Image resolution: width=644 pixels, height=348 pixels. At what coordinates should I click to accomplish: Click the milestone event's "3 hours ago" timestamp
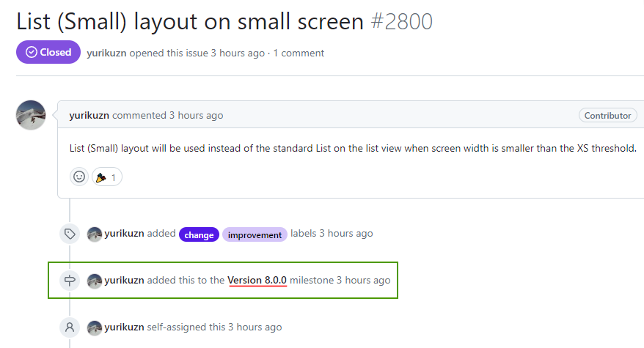(x=363, y=280)
